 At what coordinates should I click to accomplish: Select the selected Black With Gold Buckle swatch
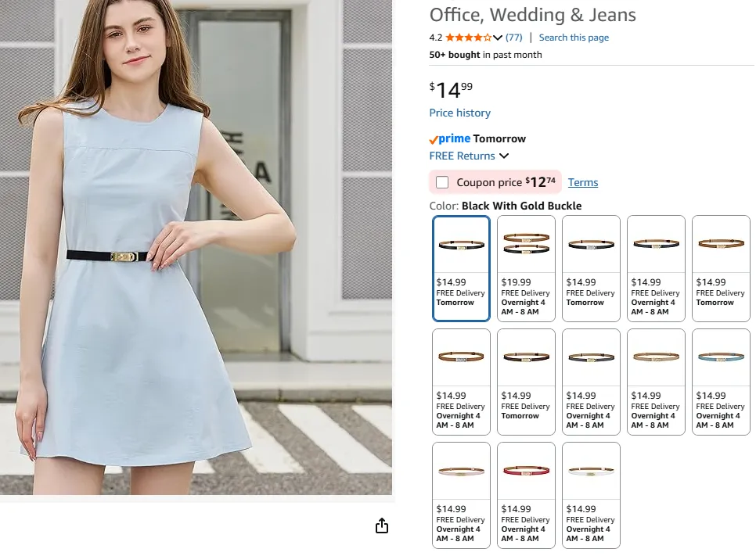tap(461, 268)
